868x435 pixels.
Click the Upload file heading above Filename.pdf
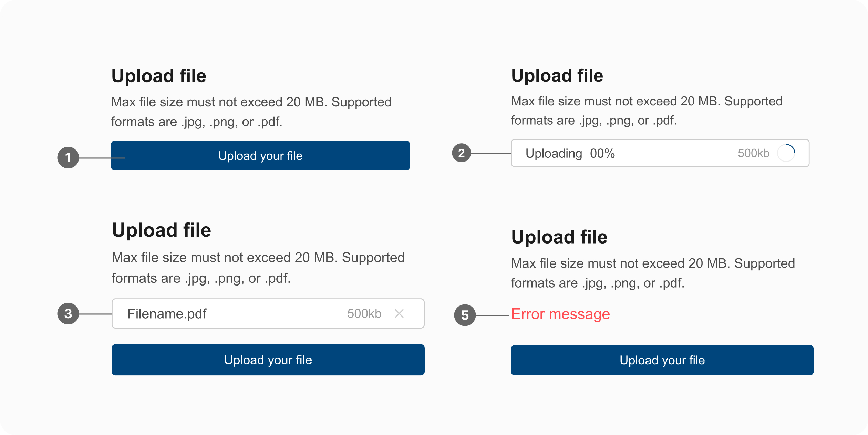point(161,230)
